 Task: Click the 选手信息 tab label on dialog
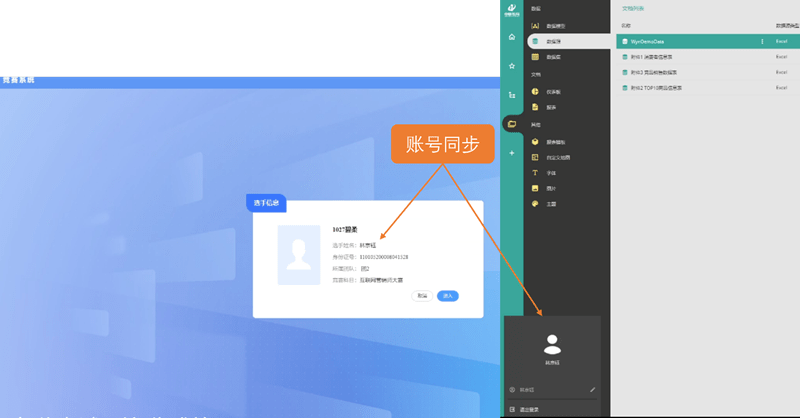click(x=266, y=203)
